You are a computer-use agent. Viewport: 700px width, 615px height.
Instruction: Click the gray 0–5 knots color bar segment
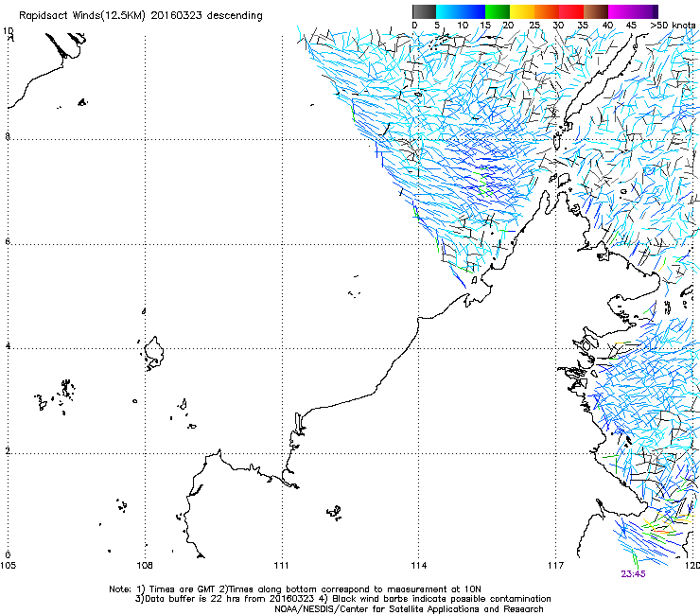click(424, 11)
